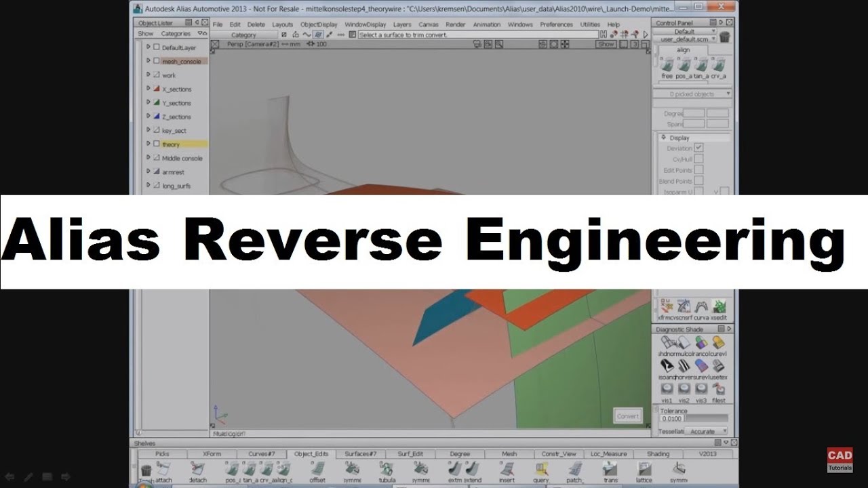The image size is (868, 488).
Task: Switch to the Surfaces#7 shelf tab
Action: [x=360, y=453]
